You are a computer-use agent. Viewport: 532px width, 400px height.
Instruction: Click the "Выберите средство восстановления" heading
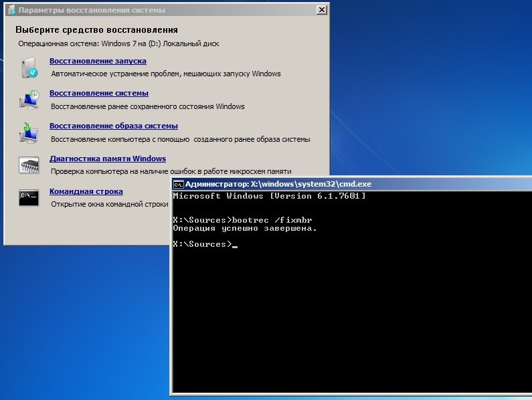pos(96,30)
